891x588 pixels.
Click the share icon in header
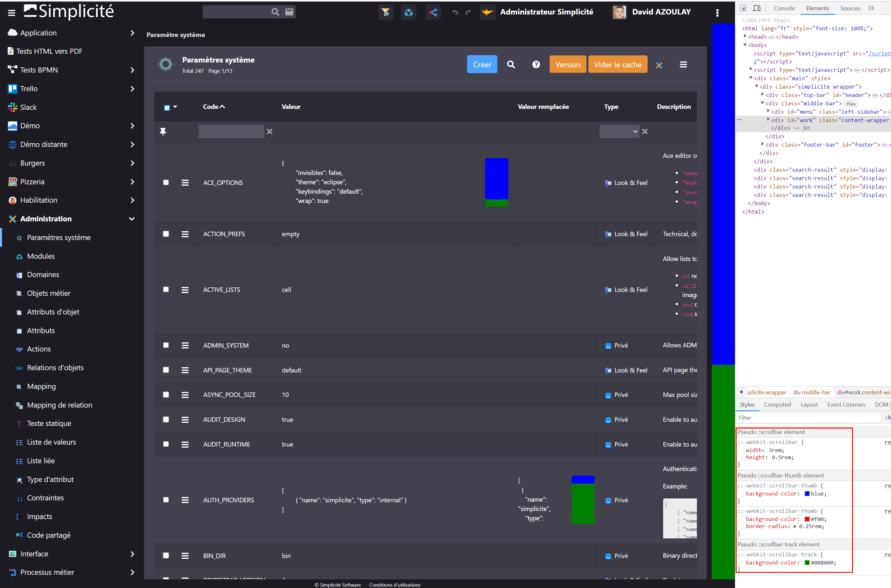click(433, 12)
